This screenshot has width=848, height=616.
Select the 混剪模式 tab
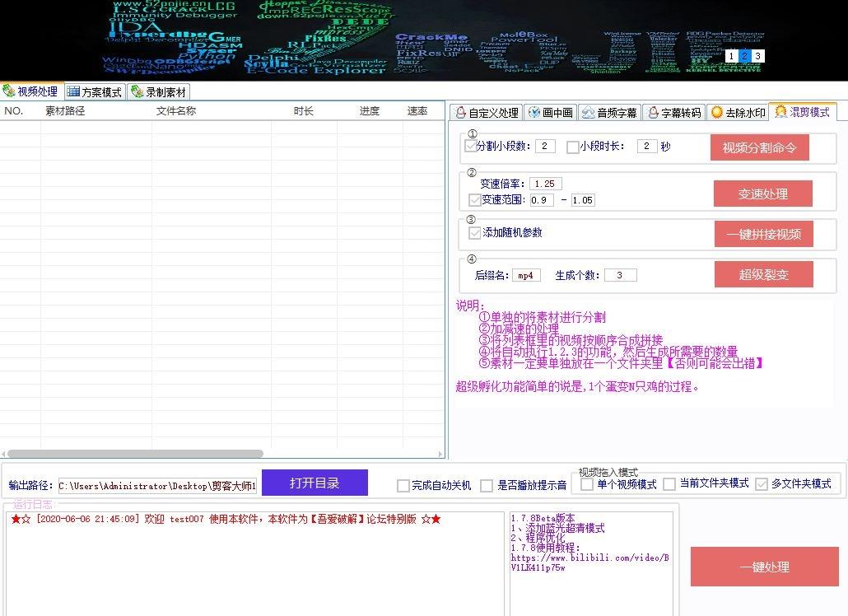click(803, 111)
